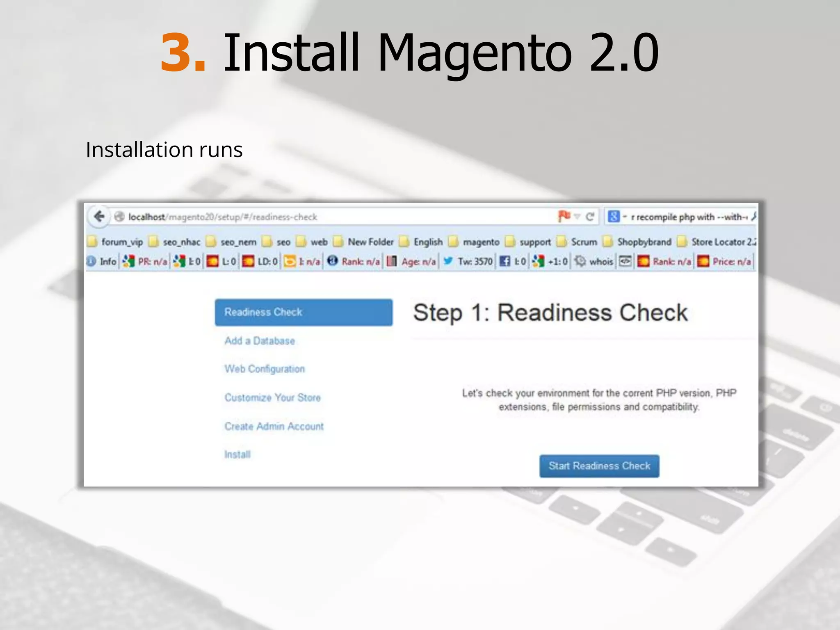Click the Google PR: n/a indicator
840x630 pixels.
[145, 261]
